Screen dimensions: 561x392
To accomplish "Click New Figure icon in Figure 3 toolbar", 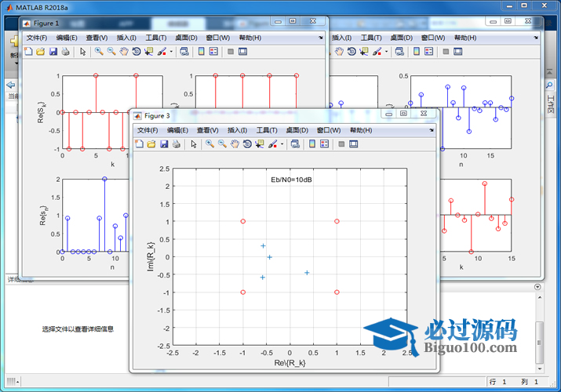I will pos(139,144).
